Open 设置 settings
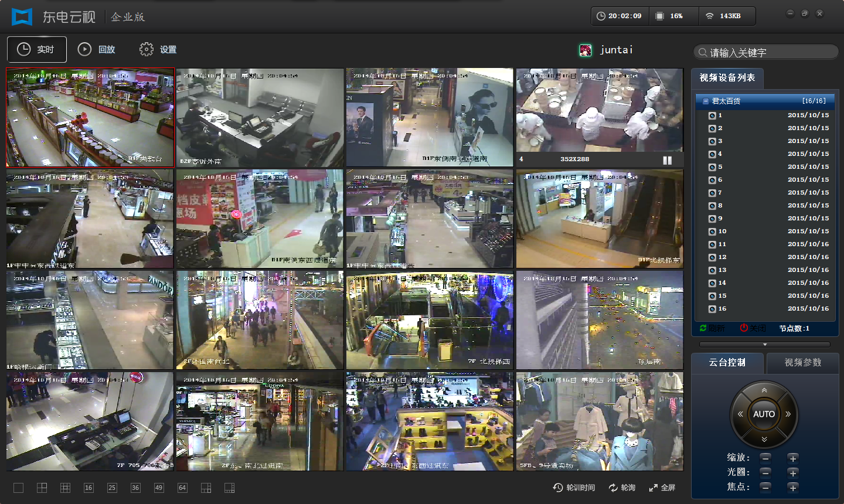The height and width of the screenshot is (504, 844). pyautogui.click(x=158, y=50)
